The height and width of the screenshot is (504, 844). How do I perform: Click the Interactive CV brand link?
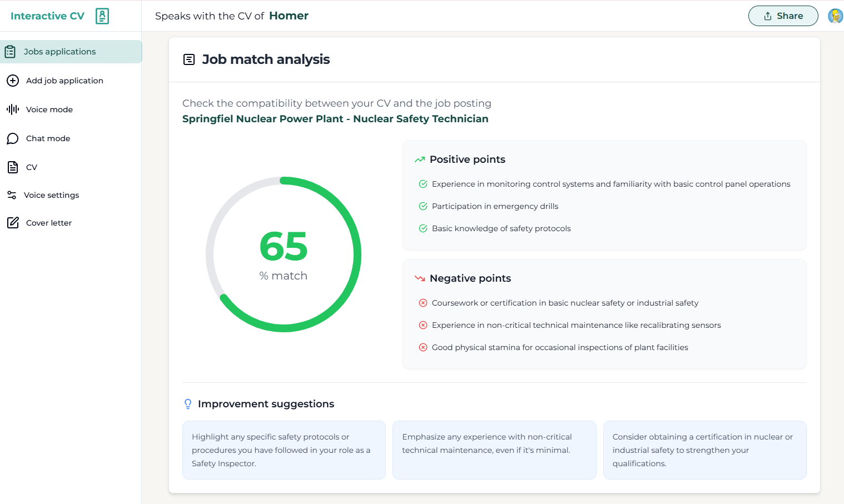[x=48, y=16]
